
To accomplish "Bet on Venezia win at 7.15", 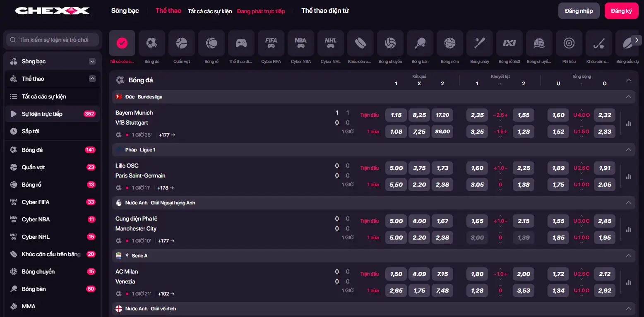I will (442, 274).
